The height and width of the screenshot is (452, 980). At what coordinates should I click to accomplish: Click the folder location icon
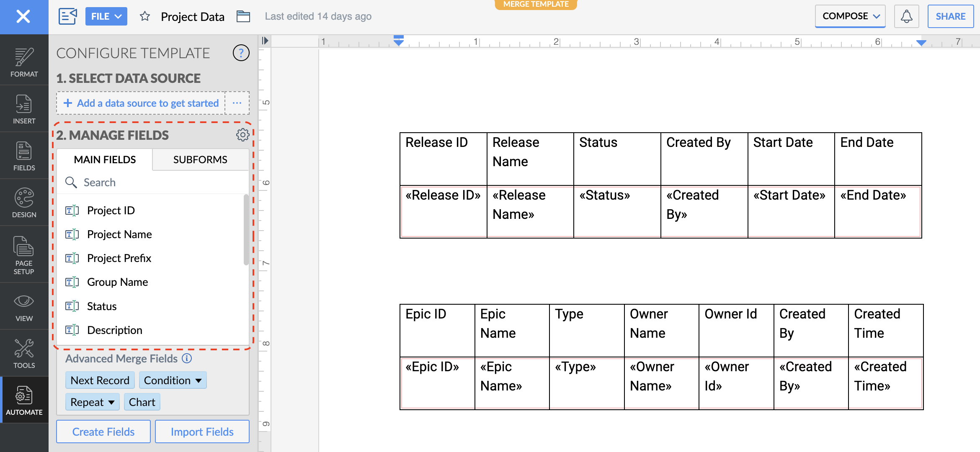tap(243, 16)
